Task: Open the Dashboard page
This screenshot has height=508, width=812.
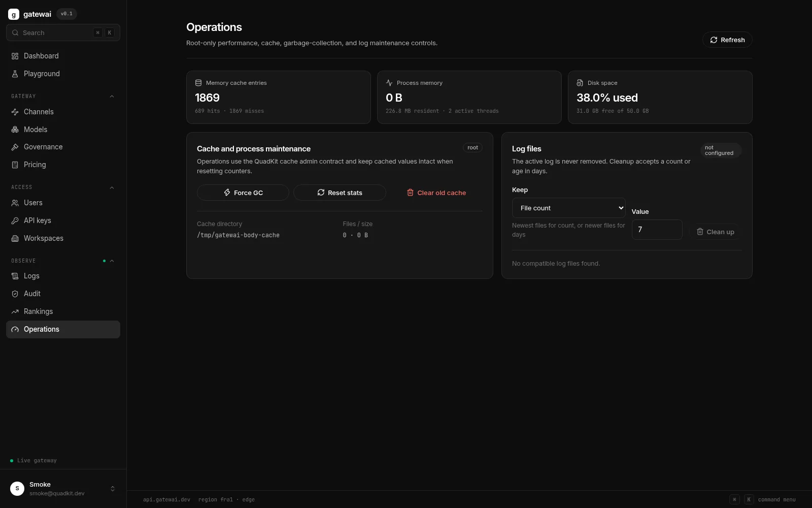Action: click(x=63, y=56)
